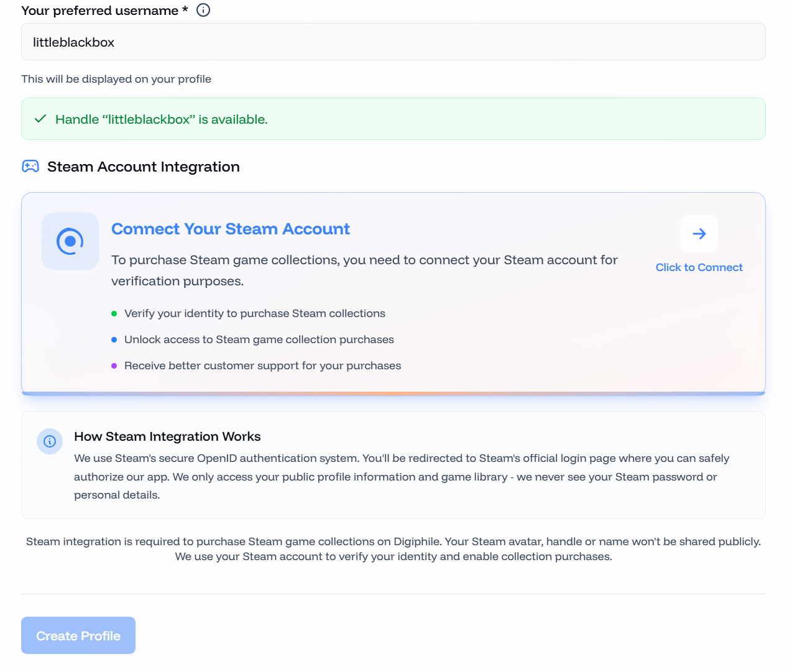The image size is (792, 672).
Task: Click the gamepad icon beside Steam Account Integration
Action: click(30, 167)
